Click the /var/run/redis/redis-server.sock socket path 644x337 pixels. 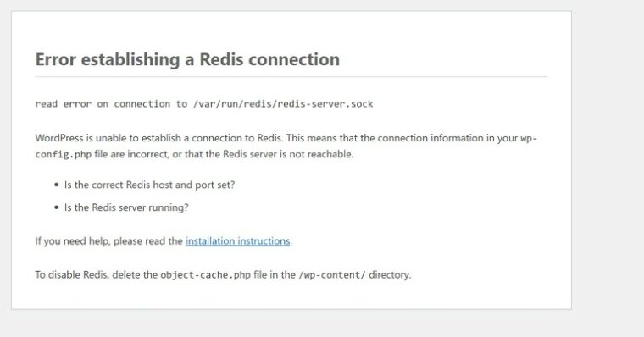pyautogui.click(x=283, y=104)
